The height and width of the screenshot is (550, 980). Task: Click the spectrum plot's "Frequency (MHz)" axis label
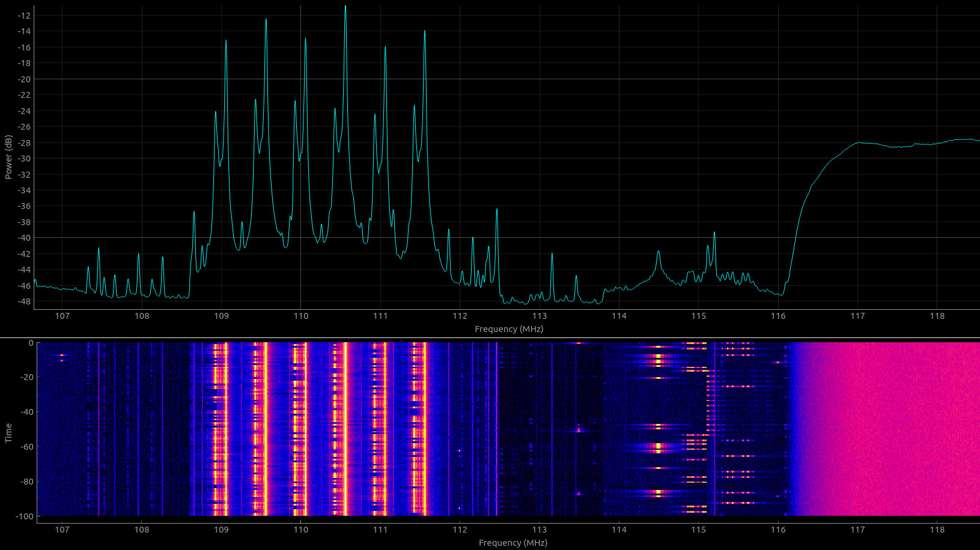(508, 329)
